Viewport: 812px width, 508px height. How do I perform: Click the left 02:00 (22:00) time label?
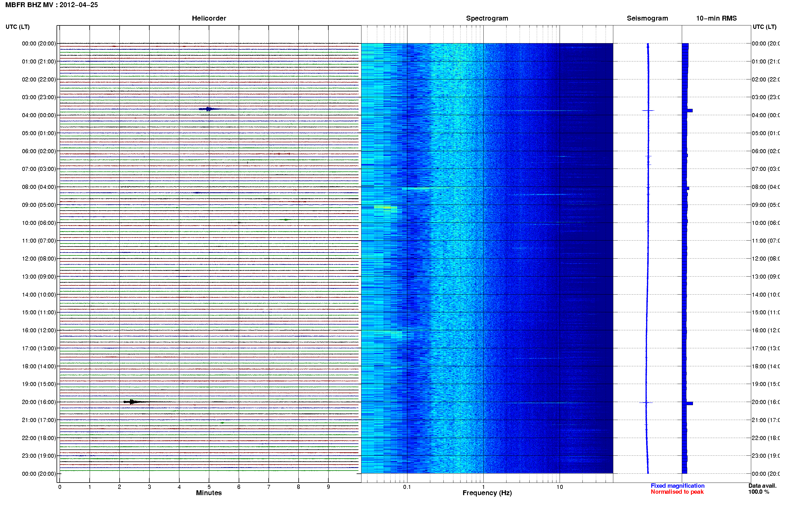point(39,80)
